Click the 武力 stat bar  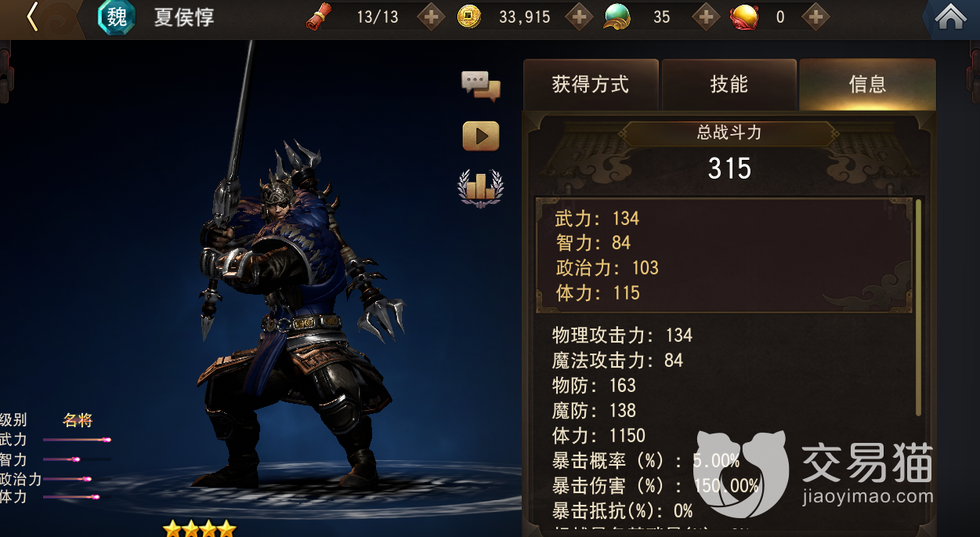pyautogui.click(x=77, y=440)
